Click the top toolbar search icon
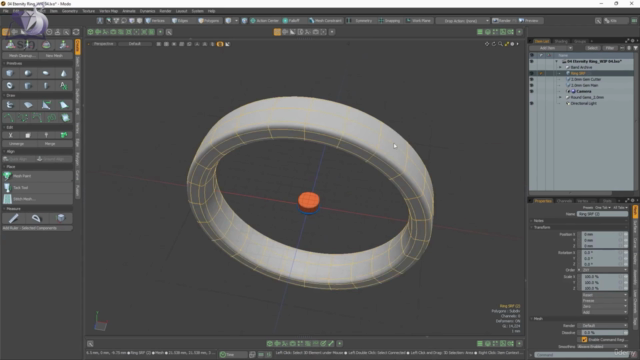Viewport: 640px width, 360px height. [598, 20]
